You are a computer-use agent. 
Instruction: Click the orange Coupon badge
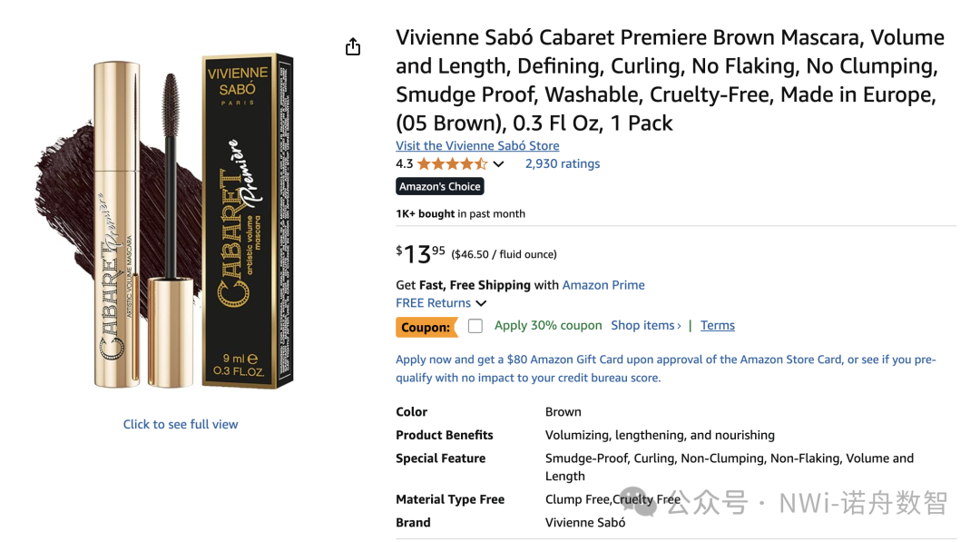(x=426, y=327)
